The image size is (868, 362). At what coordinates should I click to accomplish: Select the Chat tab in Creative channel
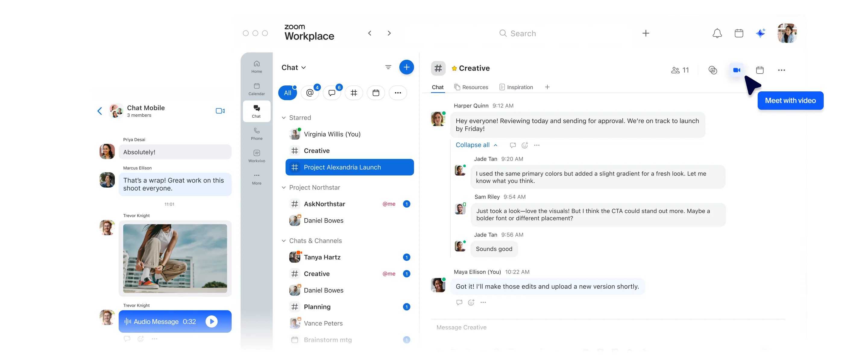click(x=437, y=87)
